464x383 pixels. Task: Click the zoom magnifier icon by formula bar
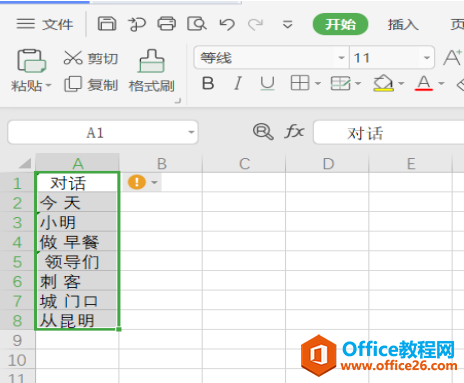click(x=263, y=132)
